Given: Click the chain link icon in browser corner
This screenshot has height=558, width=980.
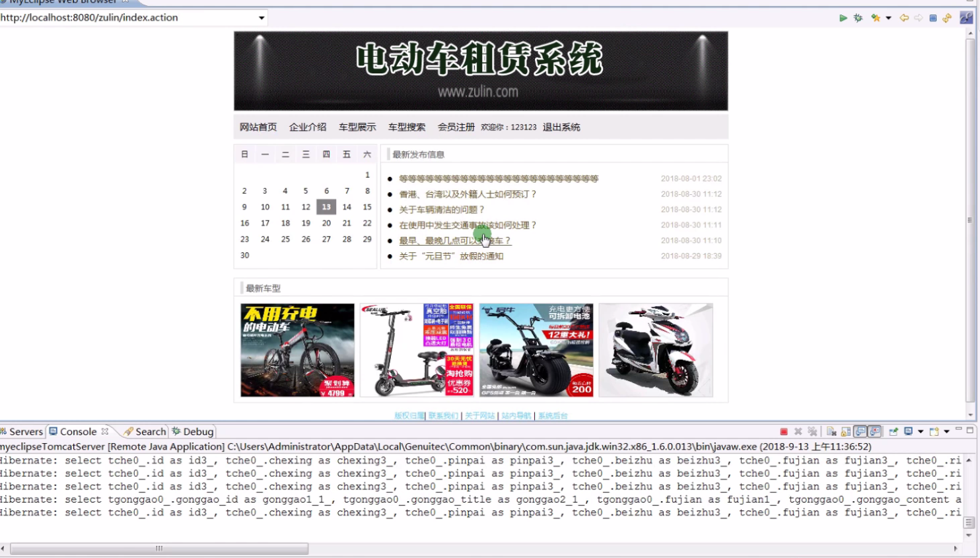Looking at the screenshot, I should (966, 18).
